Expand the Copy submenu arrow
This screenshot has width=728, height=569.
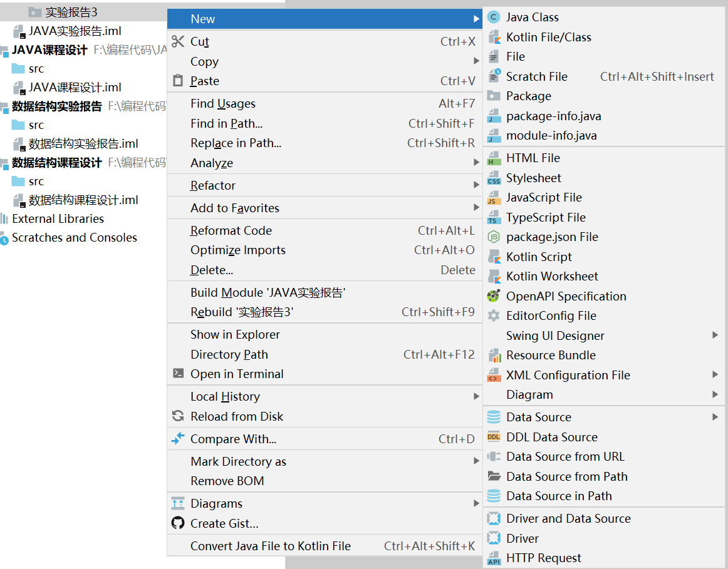[x=476, y=61]
